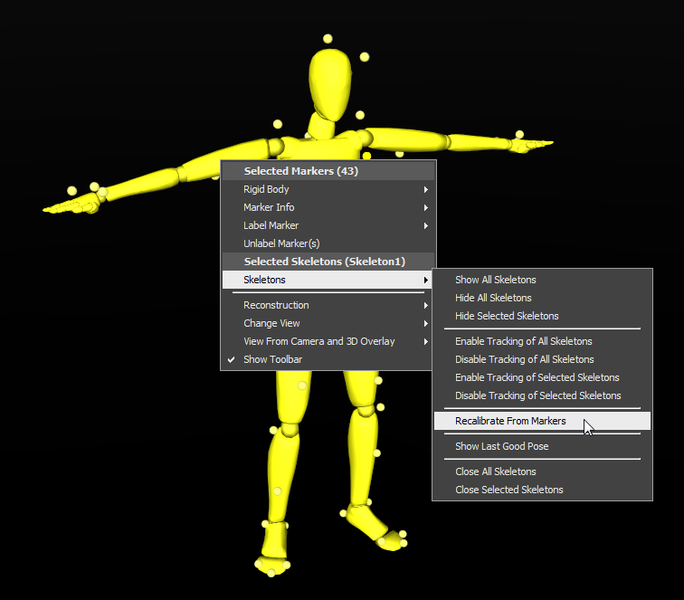Choose Unlabel Marker(s) from context menu

click(x=281, y=244)
